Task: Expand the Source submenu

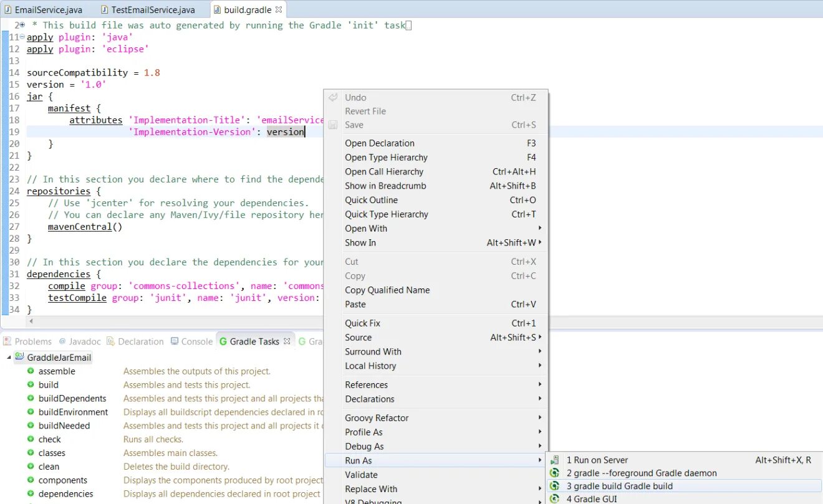Action: (436, 338)
